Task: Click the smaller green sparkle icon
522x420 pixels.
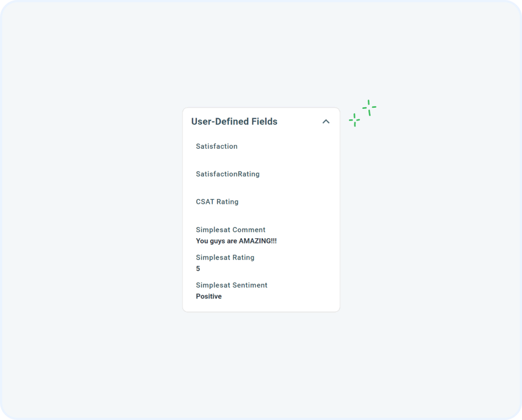Action: tap(354, 120)
